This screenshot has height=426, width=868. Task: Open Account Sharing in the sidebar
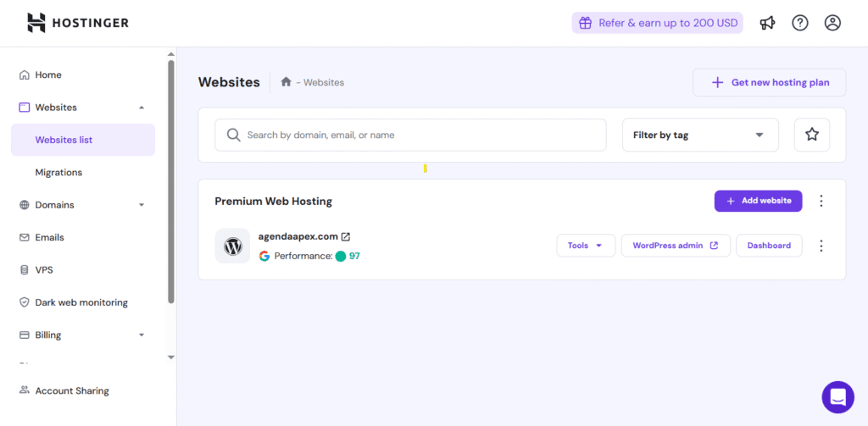point(72,390)
